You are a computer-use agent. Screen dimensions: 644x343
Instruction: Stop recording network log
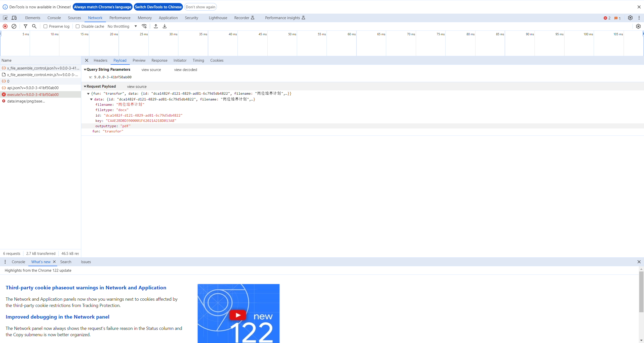5,26
